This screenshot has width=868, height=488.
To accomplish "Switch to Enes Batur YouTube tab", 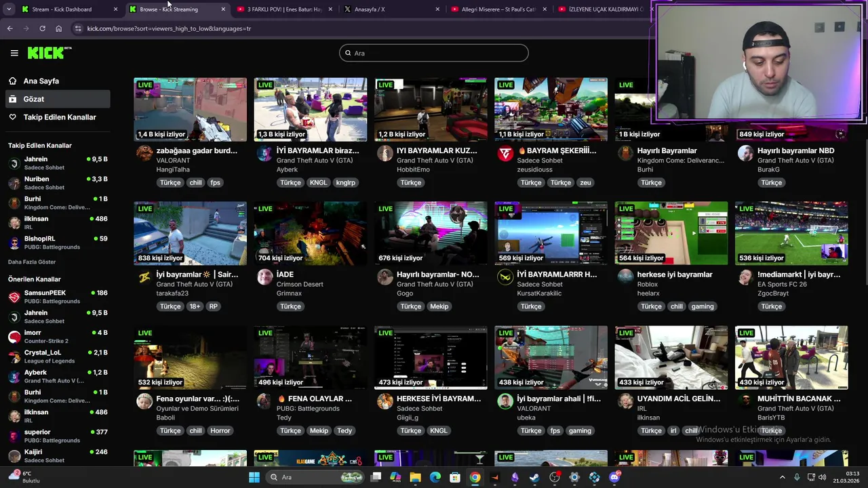I will 285,9.
